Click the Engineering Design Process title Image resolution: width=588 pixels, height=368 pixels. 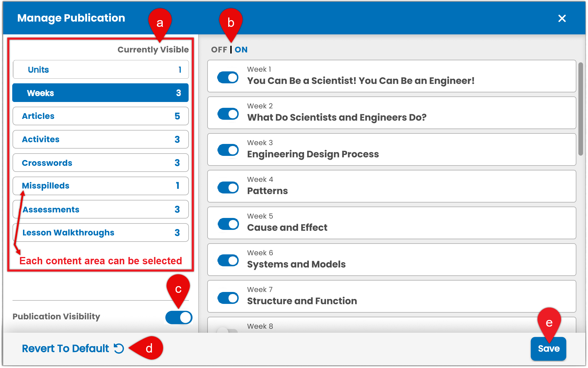(x=313, y=154)
